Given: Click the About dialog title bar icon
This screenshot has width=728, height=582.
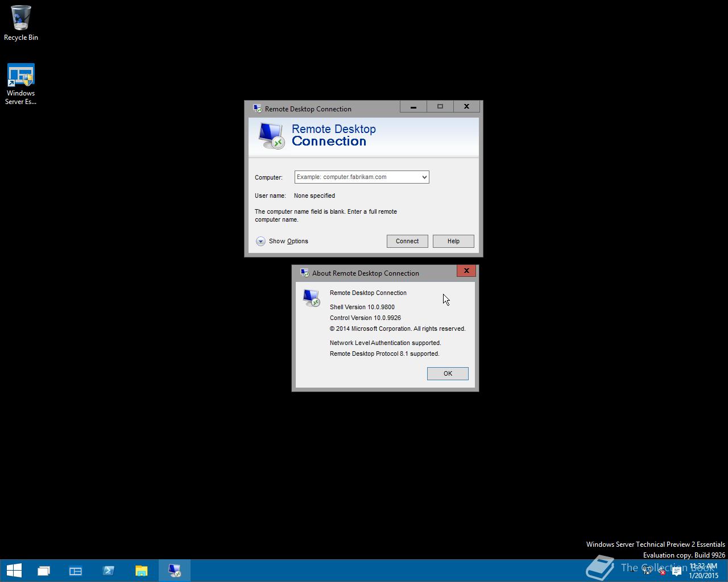Looking at the screenshot, I should (x=304, y=273).
